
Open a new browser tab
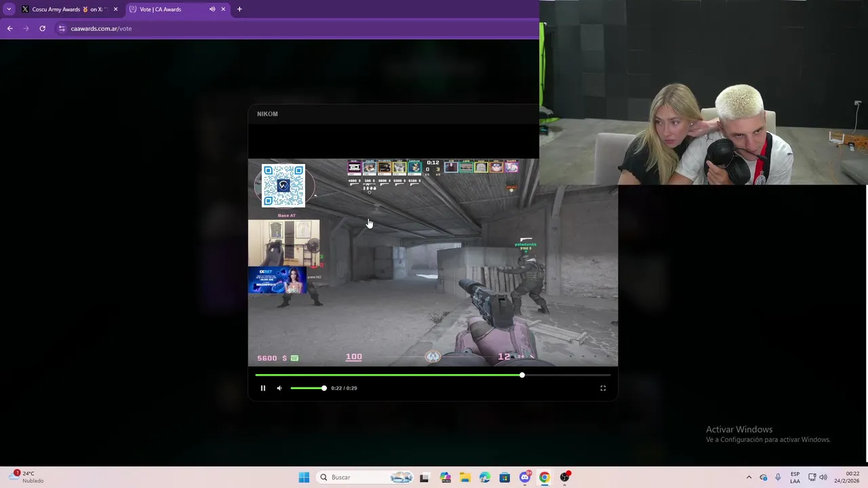click(239, 9)
